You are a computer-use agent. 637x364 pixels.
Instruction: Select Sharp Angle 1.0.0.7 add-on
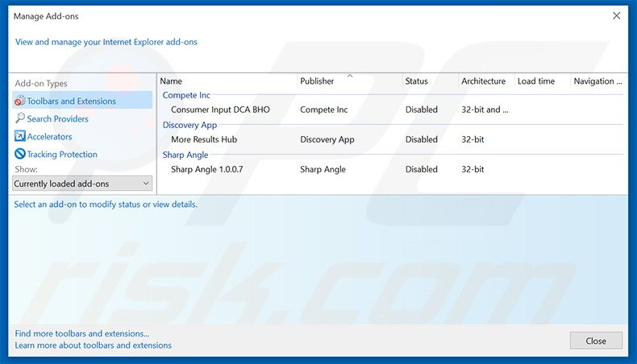point(206,169)
